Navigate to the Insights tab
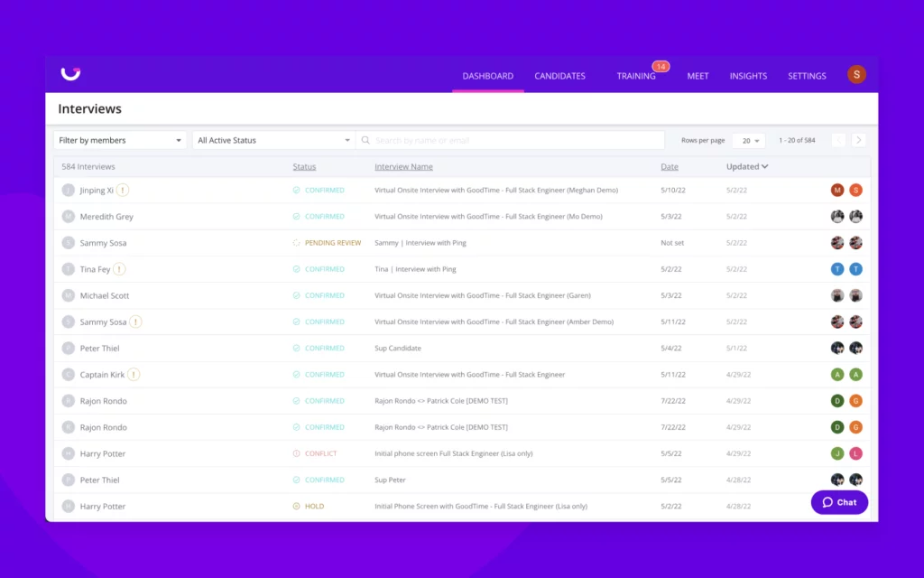 748,76
